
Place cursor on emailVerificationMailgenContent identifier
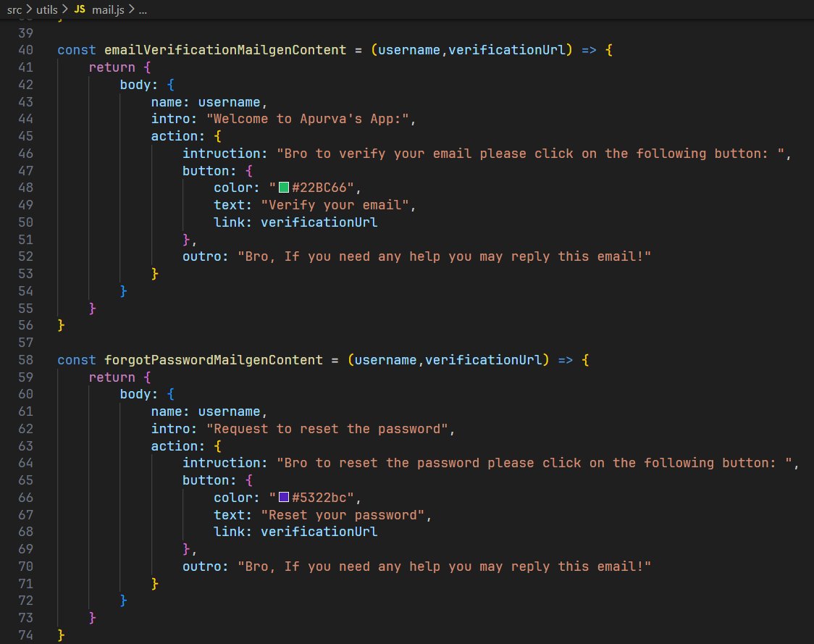click(x=225, y=51)
